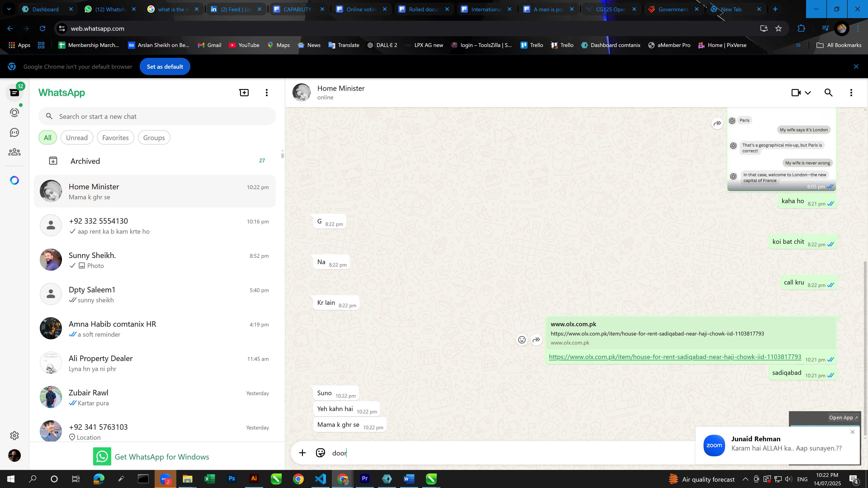Open the Meta AI circle icon
This screenshot has height=488, width=868.
point(14,181)
